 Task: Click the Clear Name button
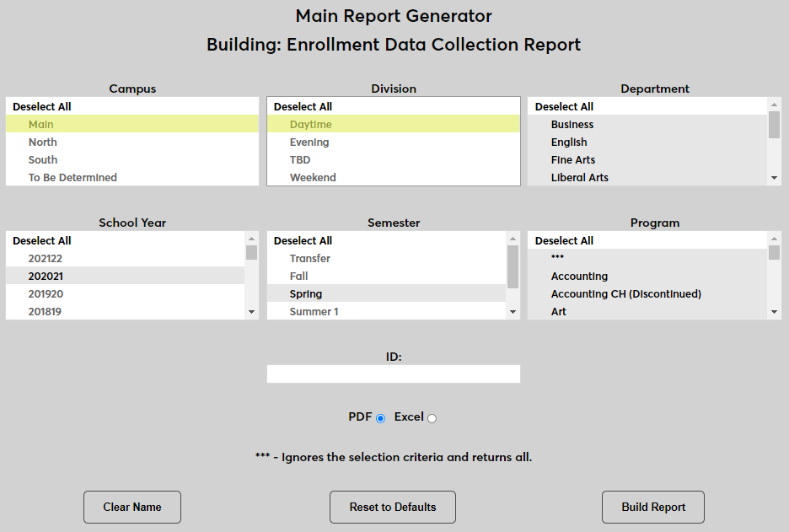tap(131, 507)
